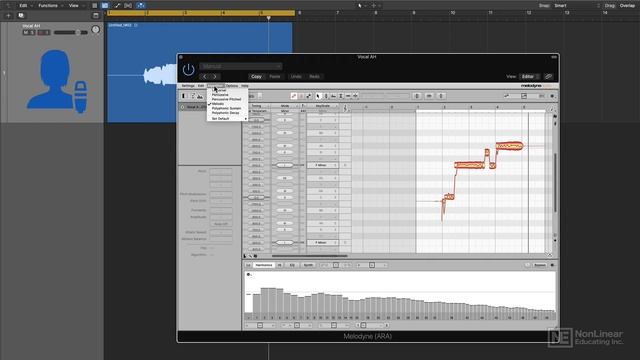
Task: Click Logic Flex toolbar icon
Action: click(128, 5)
